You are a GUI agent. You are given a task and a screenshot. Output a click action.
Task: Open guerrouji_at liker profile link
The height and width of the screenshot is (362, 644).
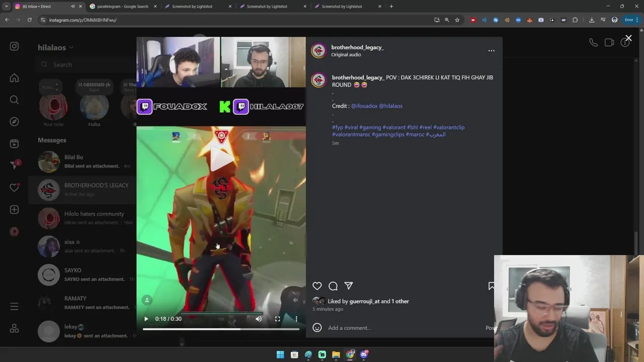point(364,301)
